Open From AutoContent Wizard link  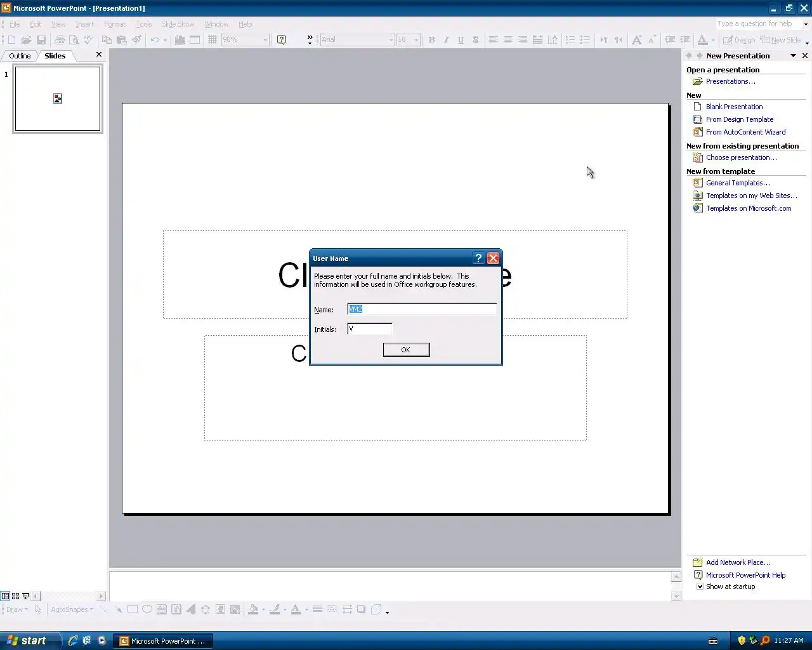(745, 132)
